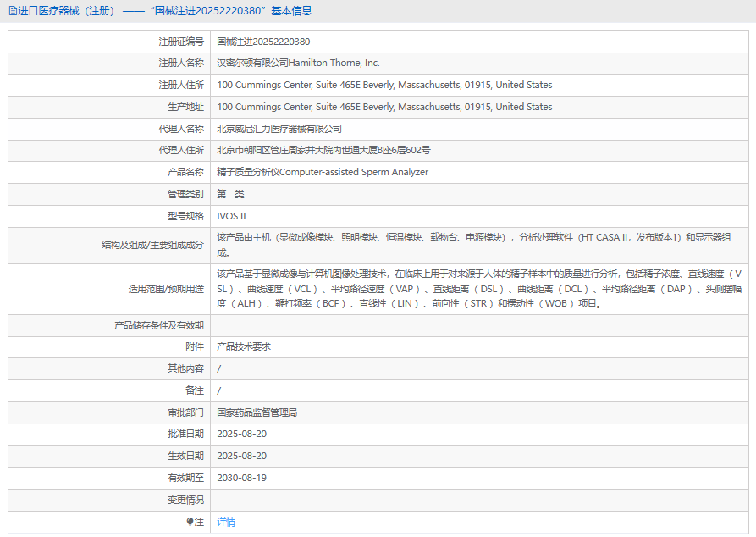756x537 pixels.
Task: Click the page title 进口医疗器械（注册）基本信息
Action: pyautogui.click(x=161, y=11)
